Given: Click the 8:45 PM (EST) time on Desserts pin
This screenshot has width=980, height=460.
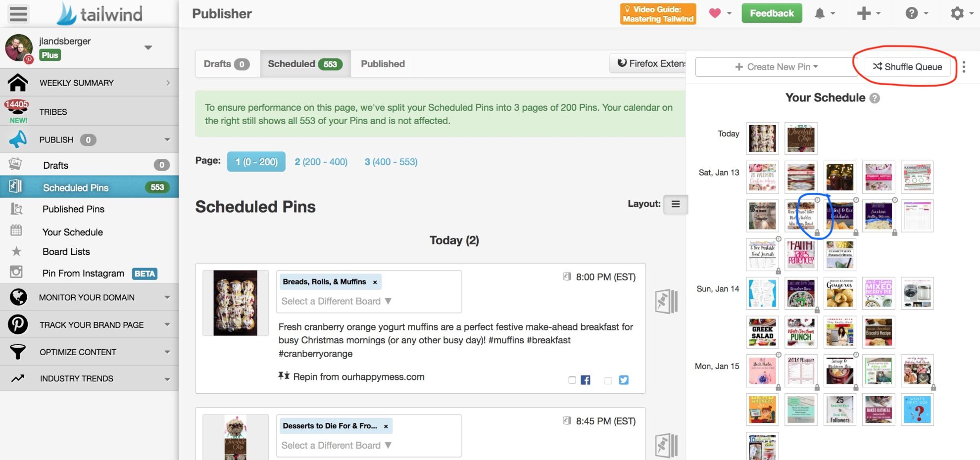Looking at the screenshot, I should point(605,421).
